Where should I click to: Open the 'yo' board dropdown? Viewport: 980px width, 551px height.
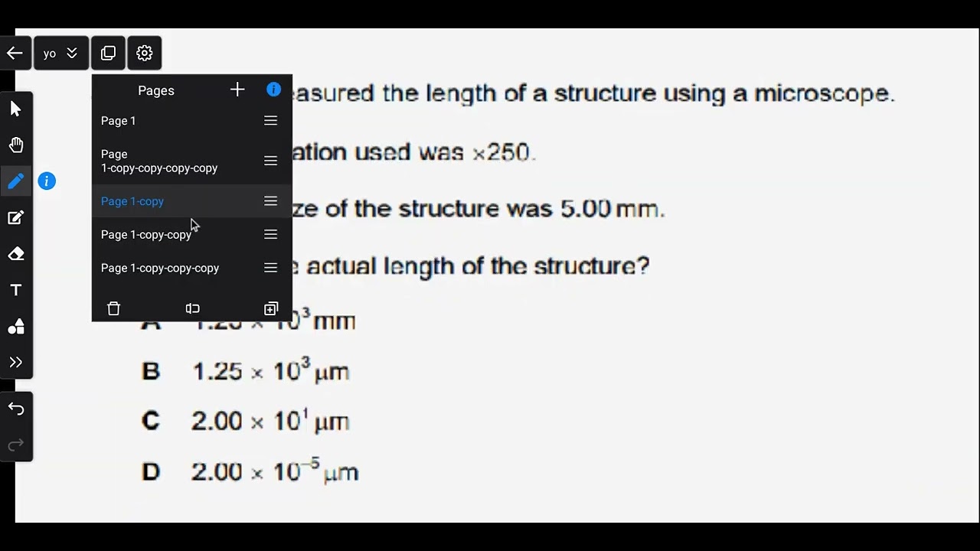(x=60, y=53)
